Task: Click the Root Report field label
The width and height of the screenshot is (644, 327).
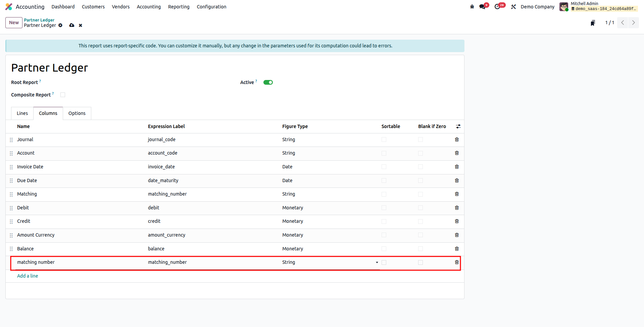Action: pyautogui.click(x=24, y=82)
